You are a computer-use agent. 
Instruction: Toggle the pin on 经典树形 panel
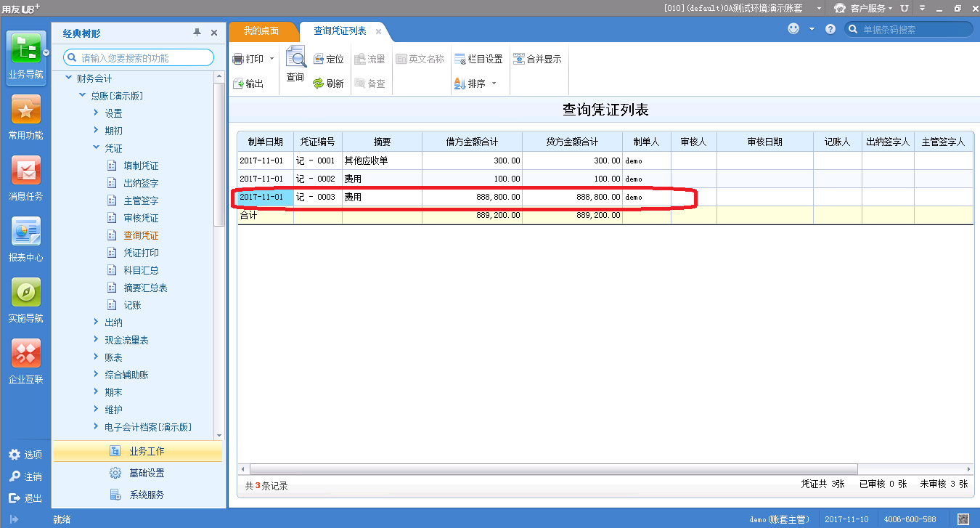tap(196, 32)
